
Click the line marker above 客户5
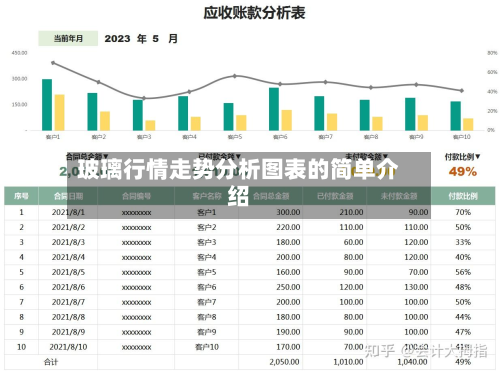pyautogui.click(x=235, y=76)
